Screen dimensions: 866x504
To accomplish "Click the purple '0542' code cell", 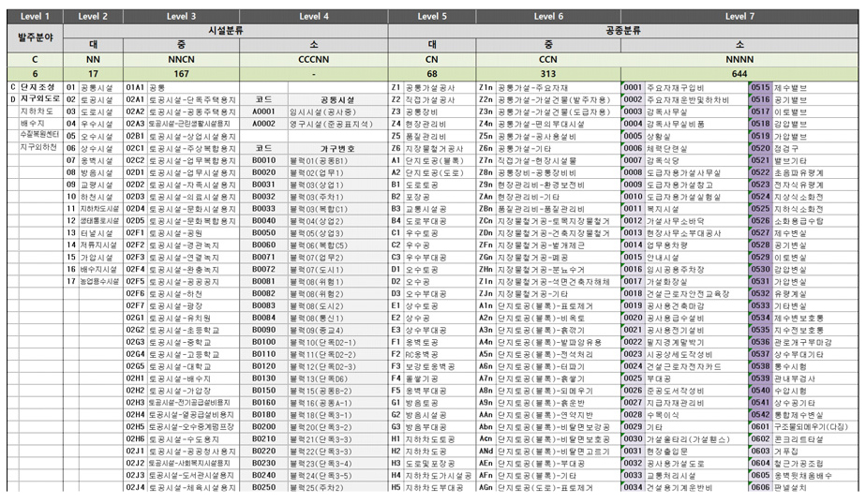I will click(x=760, y=415).
